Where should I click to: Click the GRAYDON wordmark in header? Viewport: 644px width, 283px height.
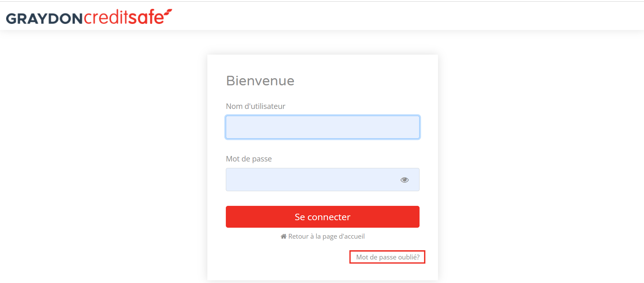[44, 19]
